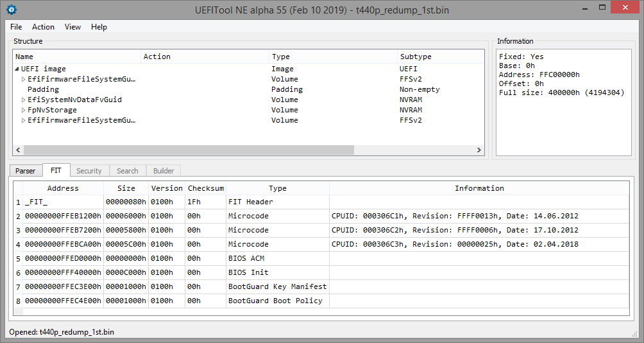Click the Type column header in Structure
This screenshot has width=644, height=343.
(333, 57)
